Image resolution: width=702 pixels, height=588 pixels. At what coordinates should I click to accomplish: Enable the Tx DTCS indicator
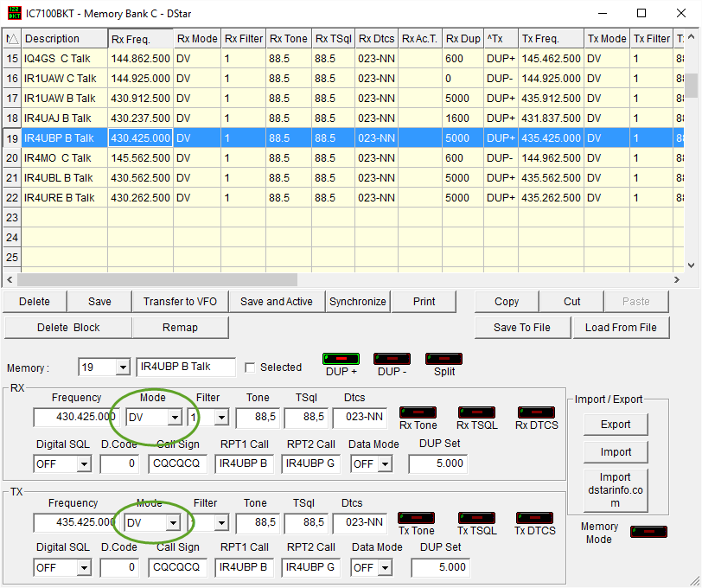(x=534, y=518)
